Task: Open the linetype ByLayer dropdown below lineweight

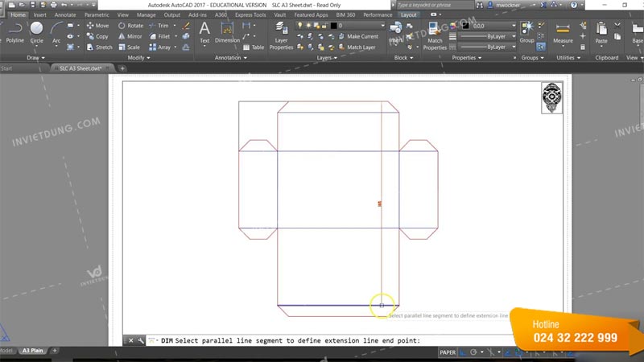Action: click(x=487, y=47)
